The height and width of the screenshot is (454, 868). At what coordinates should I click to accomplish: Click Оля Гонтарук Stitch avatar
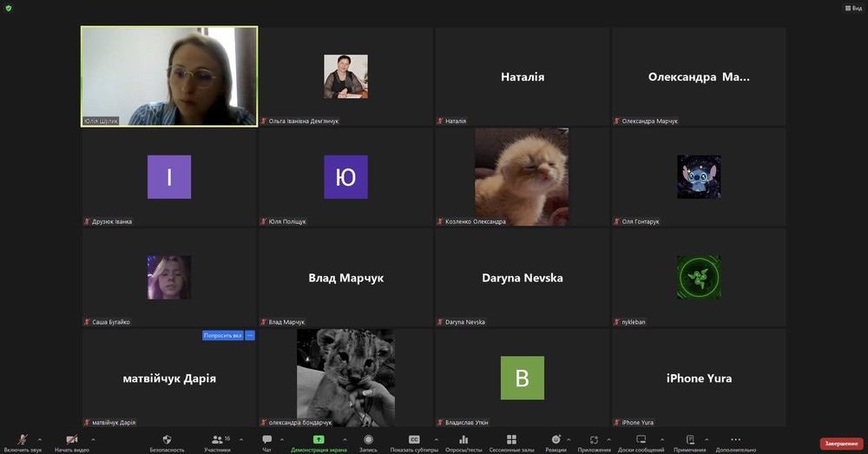pos(699,176)
